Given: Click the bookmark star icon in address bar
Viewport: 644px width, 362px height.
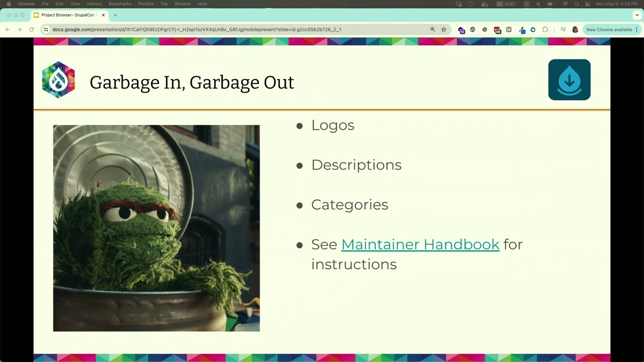Looking at the screenshot, I should 444,30.
